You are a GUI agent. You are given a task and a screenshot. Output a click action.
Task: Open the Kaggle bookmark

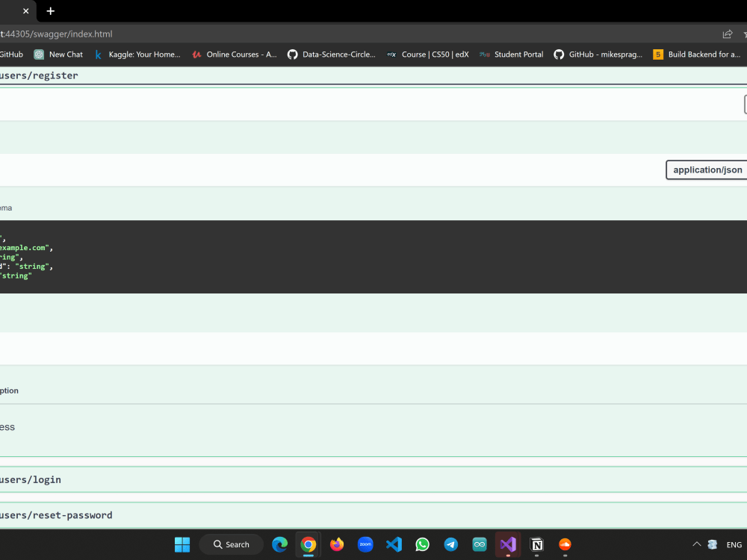point(137,54)
